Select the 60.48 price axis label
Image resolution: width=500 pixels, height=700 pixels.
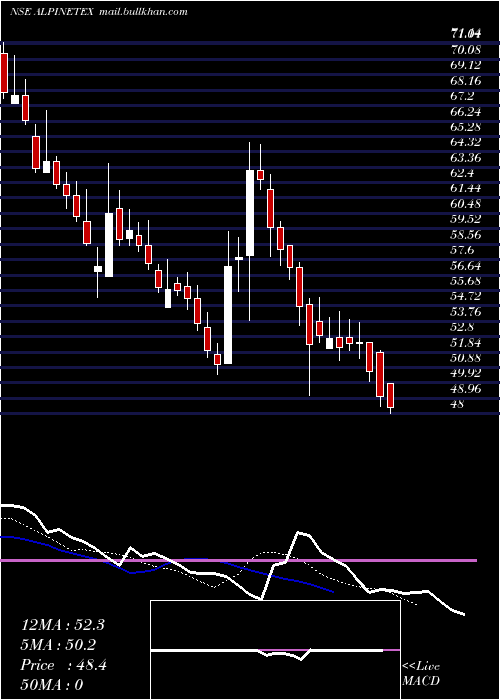tap(466, 204)
